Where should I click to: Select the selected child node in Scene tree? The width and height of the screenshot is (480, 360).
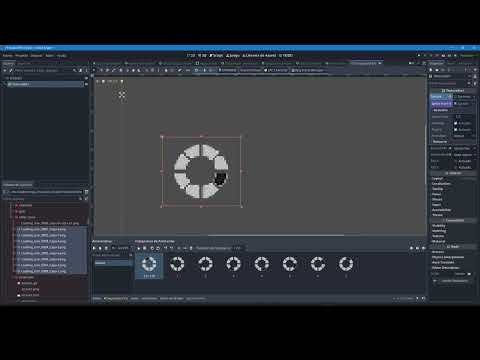[45, 84]
